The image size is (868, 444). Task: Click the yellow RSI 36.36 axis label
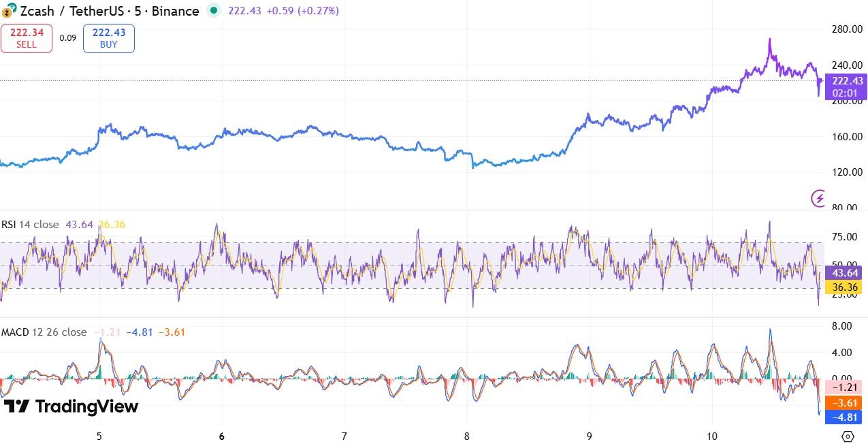843,287
